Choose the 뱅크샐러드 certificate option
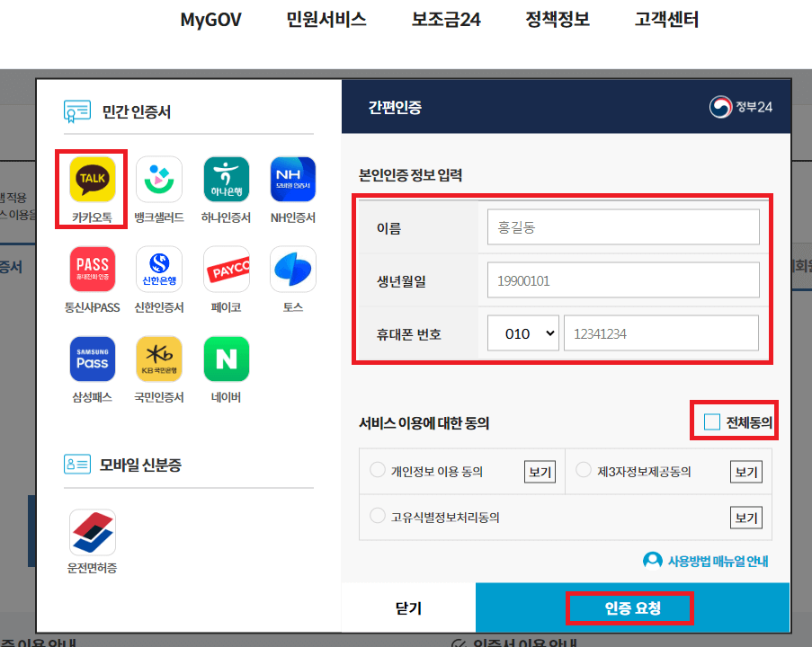The height and width of the screenshot is (647, 812). click(x=158, y=179)
